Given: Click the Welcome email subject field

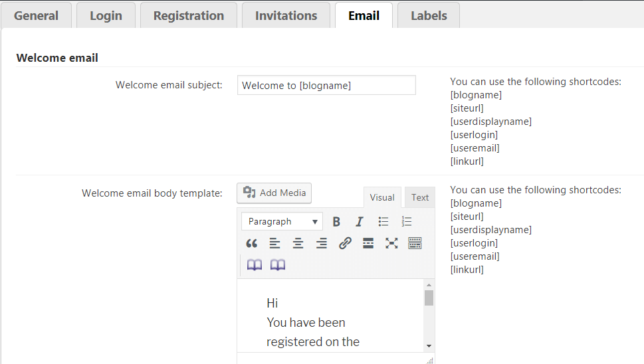Looking at the screenshot, I should [326, 86].
